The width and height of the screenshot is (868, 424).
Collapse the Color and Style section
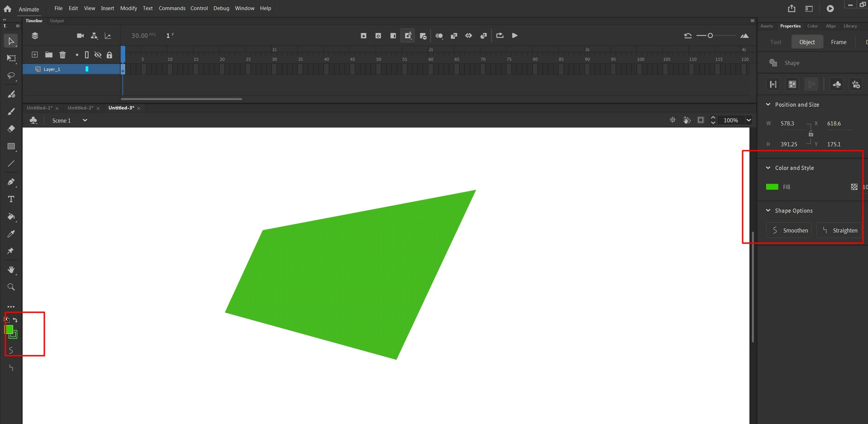(x=768, y=168)
